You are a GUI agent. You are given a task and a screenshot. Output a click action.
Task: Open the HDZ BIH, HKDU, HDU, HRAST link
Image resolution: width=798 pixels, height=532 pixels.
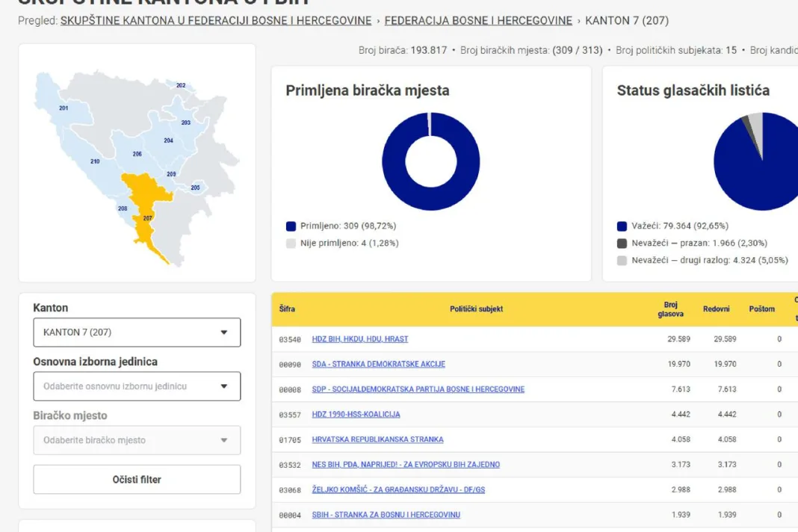pos(360,339)
